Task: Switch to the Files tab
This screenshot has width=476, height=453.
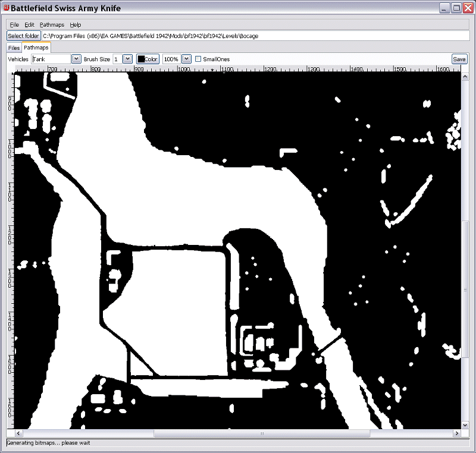Action: coord(14,48)
